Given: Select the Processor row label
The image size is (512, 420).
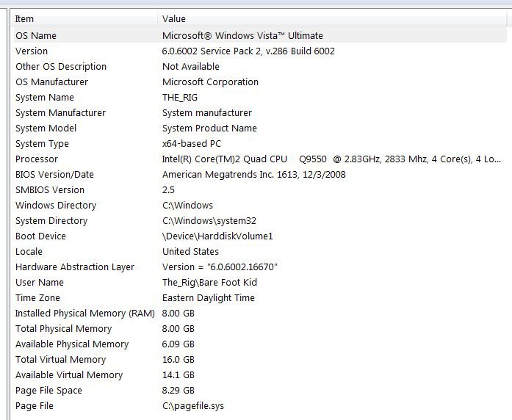Looking at the screenshot, I should [x=37, y=159].
